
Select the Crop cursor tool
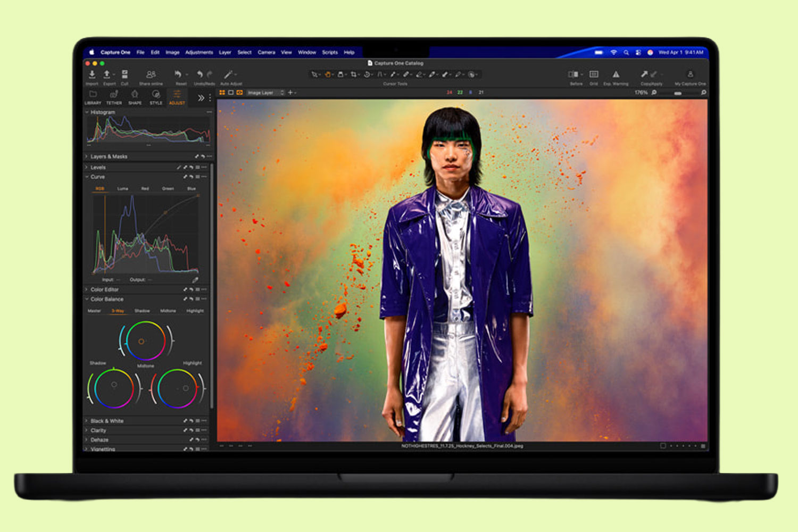pos(353,74)
